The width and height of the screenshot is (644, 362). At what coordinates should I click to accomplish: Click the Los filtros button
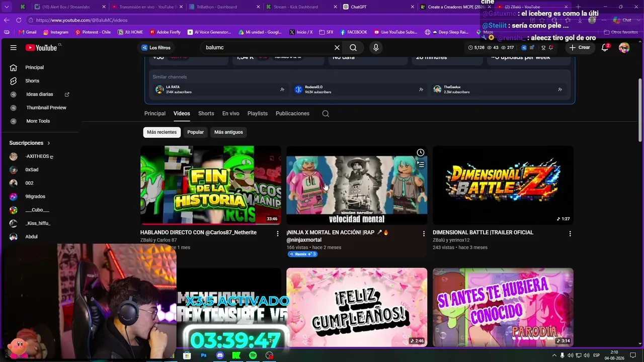pos(156,48)
